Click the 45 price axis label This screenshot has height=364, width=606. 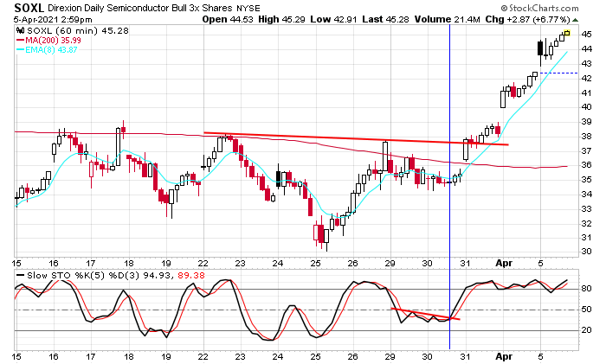587,35
